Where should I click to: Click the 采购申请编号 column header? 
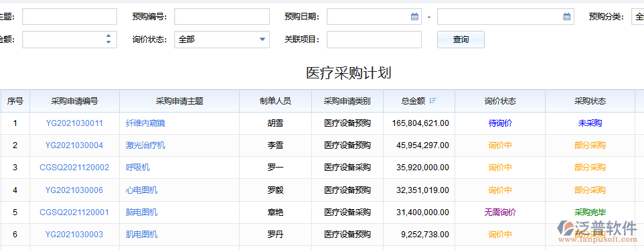75,101
